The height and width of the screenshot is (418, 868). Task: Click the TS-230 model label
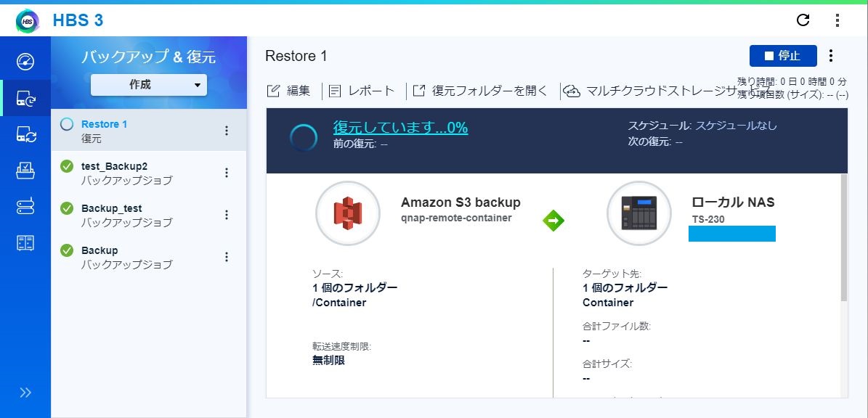[x=708, y=219]
